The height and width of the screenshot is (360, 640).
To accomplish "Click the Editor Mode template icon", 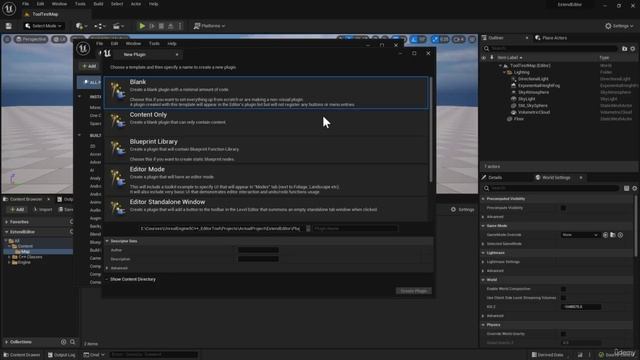I will [118, 179].
